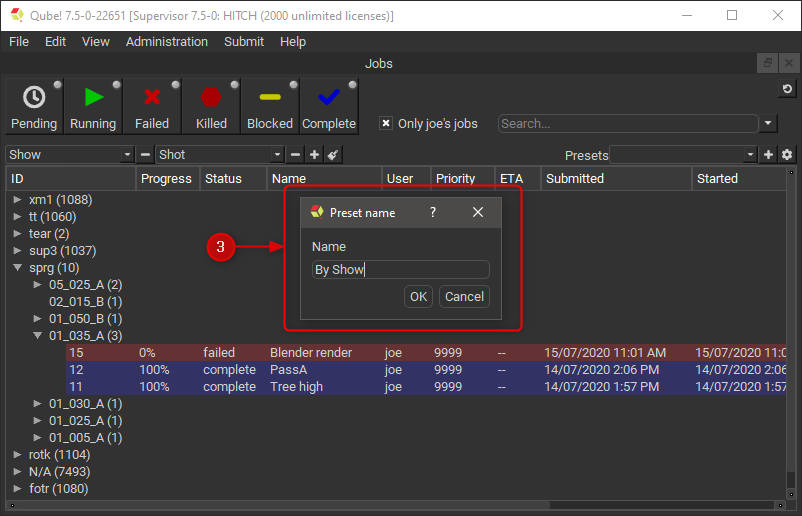Click the refresh icon in Jobs panel
The width and height of the screenshot is (802, 516).
(787, 90)
